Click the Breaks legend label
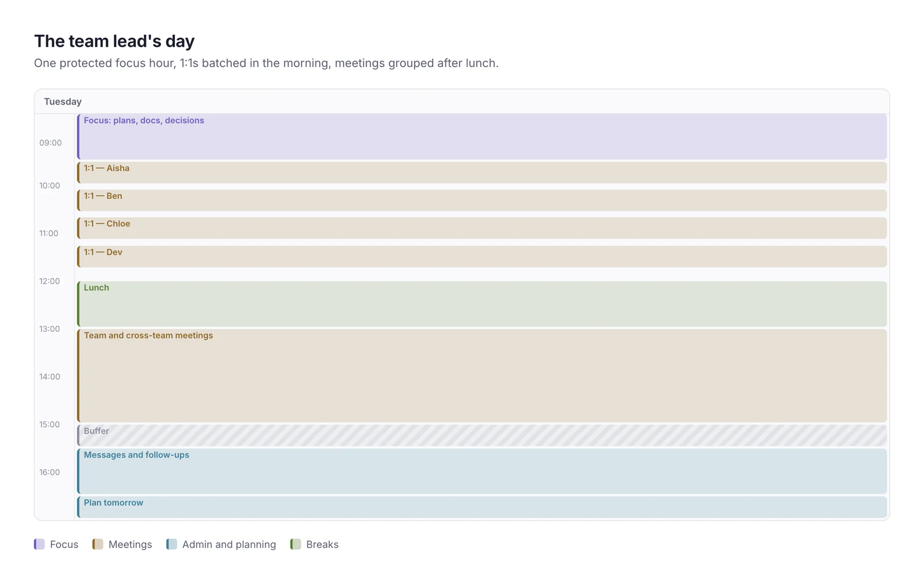This screenshot has width=924, height=578. [x=322, y=544]
